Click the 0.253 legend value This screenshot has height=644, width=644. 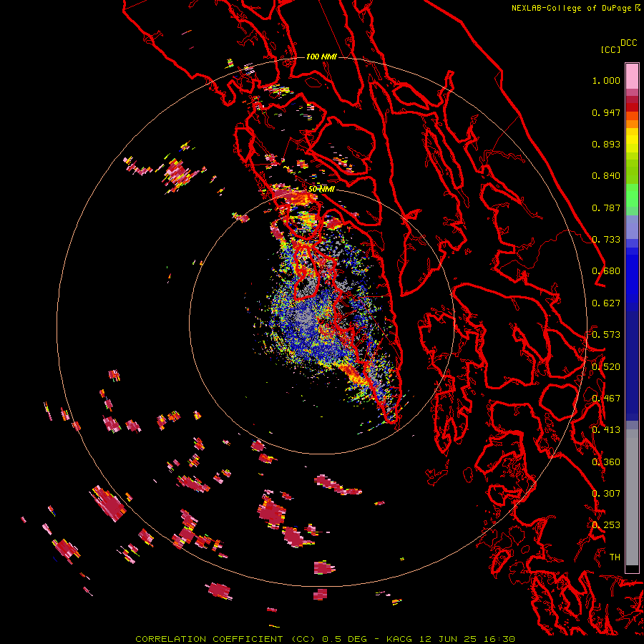pos(606,525)
